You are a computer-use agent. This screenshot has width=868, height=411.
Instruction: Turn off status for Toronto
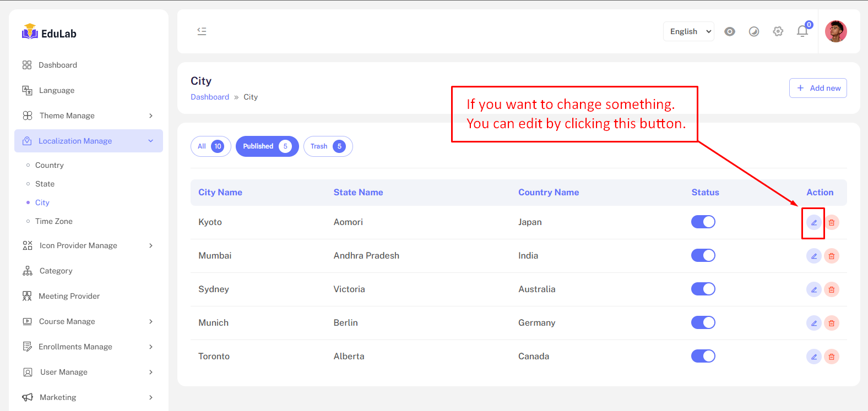click(x=703, y=356)
